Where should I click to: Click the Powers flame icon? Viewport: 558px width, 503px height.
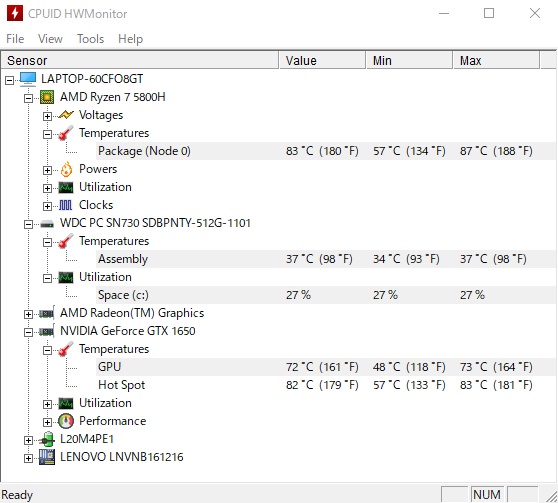[x=66, y=169]
